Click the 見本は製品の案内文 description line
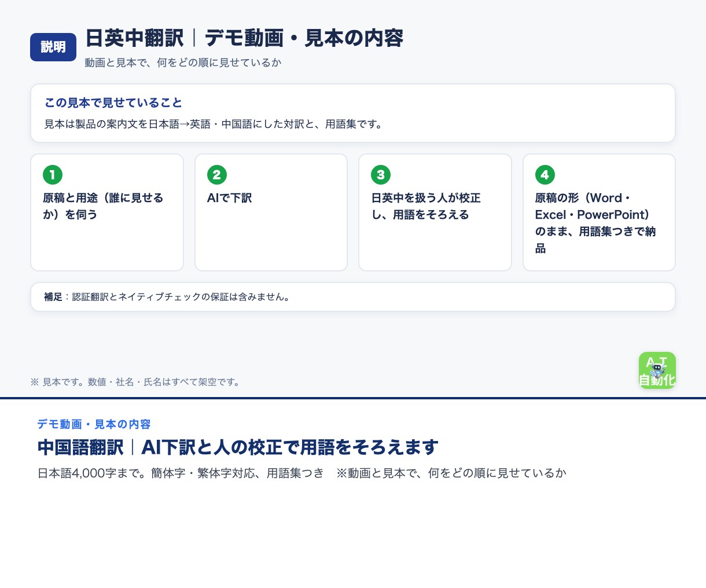 tap(215, 124)
